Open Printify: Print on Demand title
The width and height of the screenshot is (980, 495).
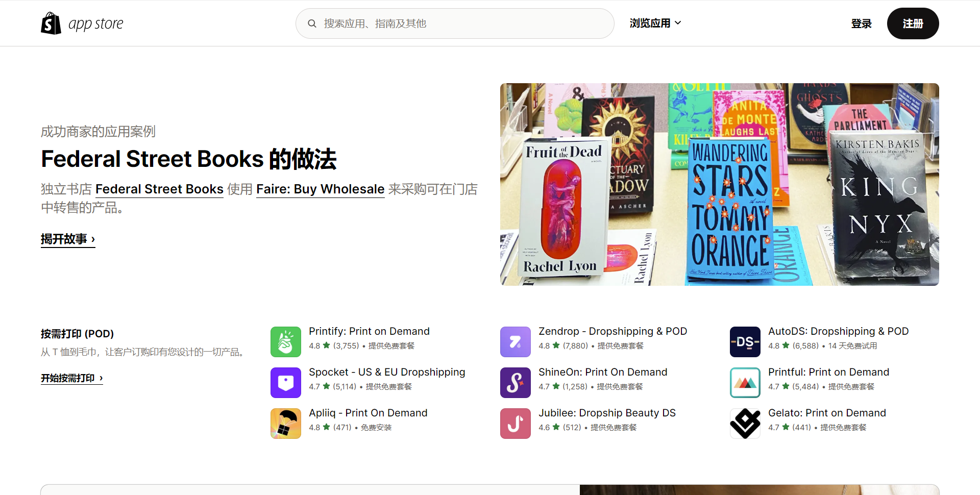(369, 331)
